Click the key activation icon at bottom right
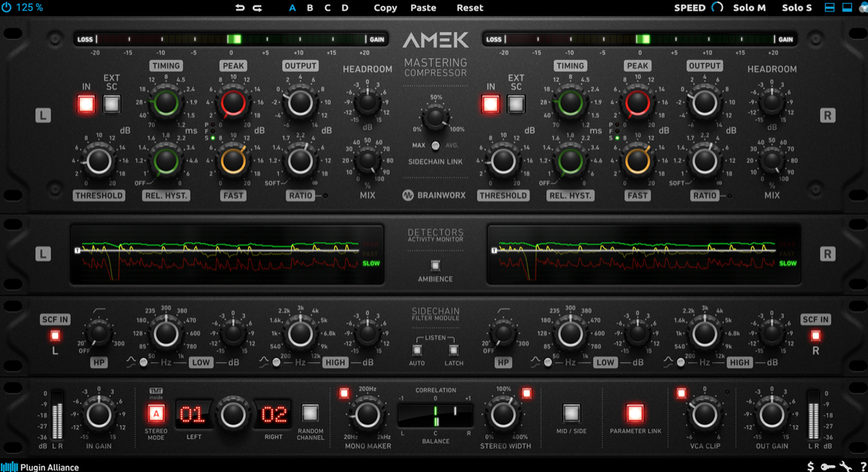The image size is (868, 472). pyautogui.click(x=828, y=466)
